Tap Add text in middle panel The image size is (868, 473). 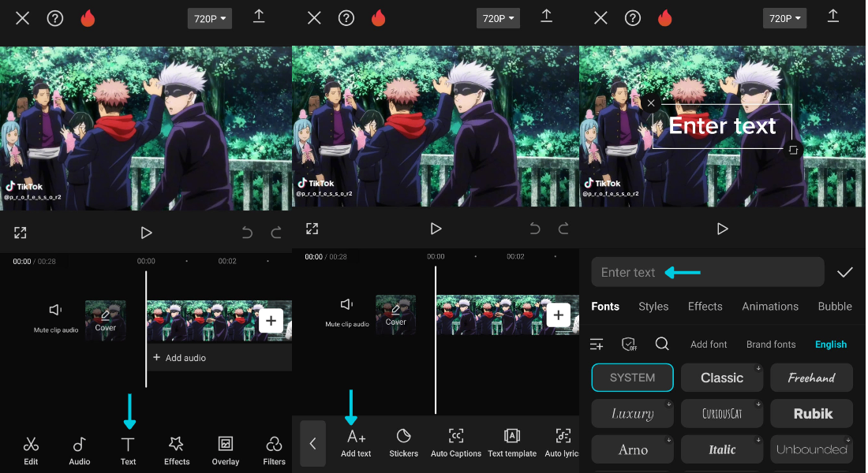(356, 443)
